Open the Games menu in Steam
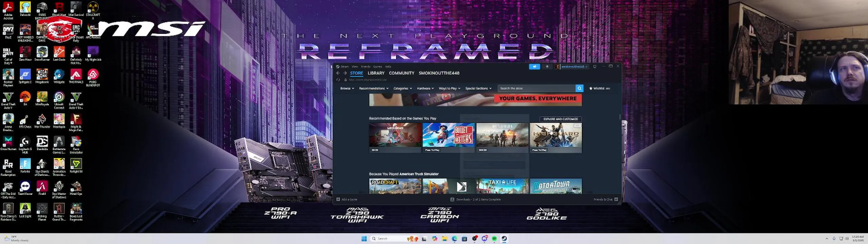Screen dimensions: 868x244 coord(378,67)
